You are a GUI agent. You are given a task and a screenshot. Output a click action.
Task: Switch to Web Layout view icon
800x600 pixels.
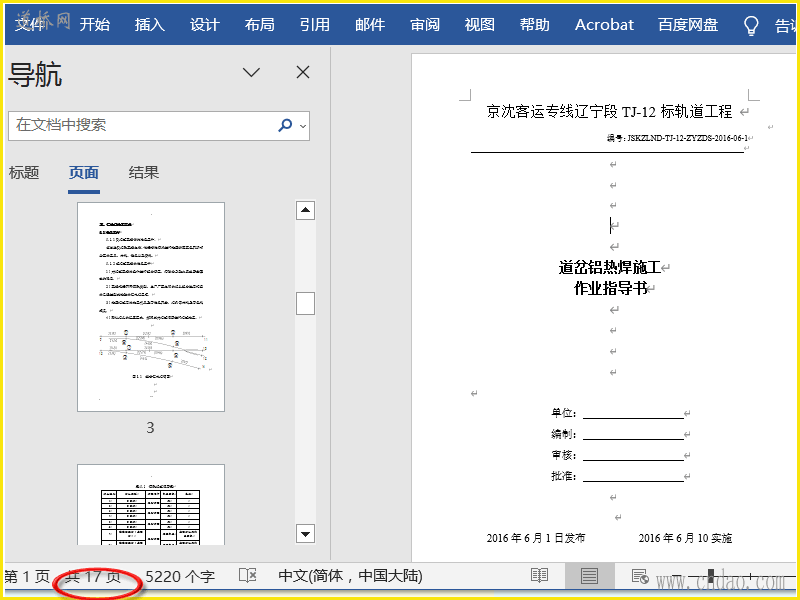[x=640, y=576]
